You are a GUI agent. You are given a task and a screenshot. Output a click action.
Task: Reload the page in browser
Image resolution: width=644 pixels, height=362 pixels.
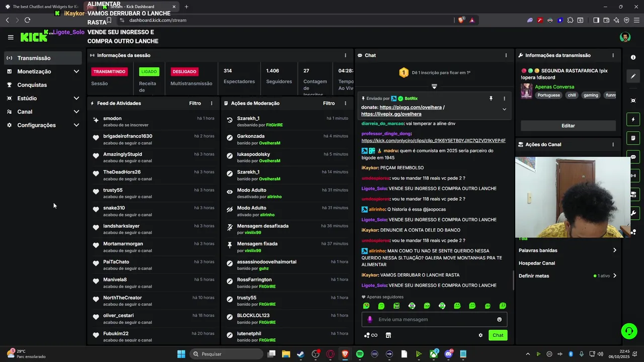(27, 20)
